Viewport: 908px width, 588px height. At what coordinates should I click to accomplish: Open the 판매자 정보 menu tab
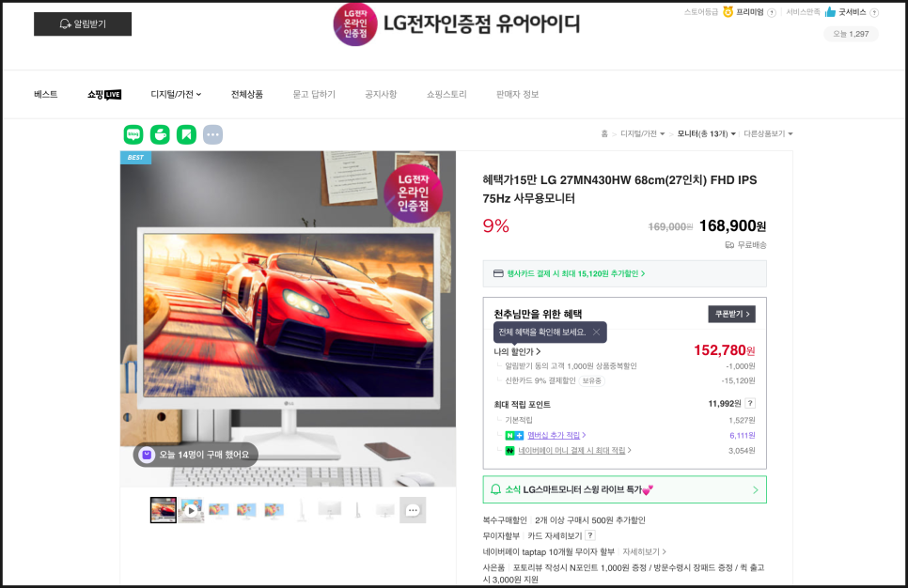point(517,94)
